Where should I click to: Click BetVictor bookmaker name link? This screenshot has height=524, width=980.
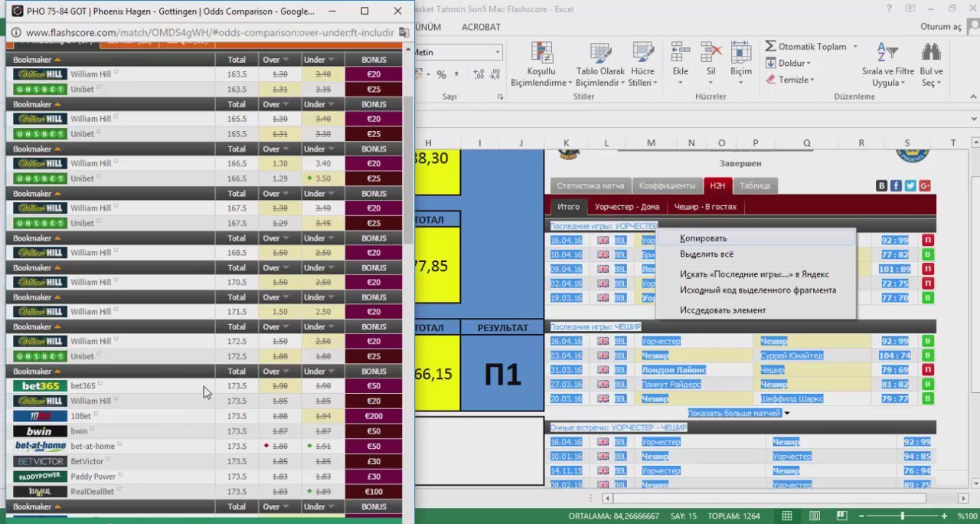pos(87,461)
